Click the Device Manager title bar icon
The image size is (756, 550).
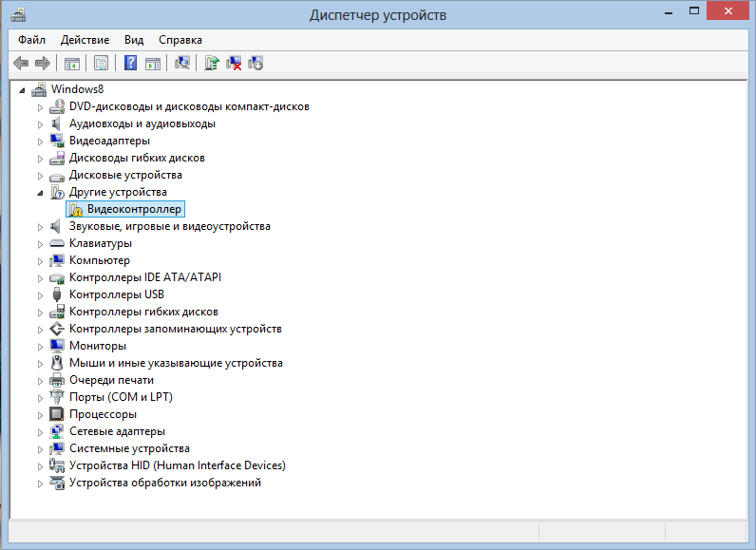(18, 15)
